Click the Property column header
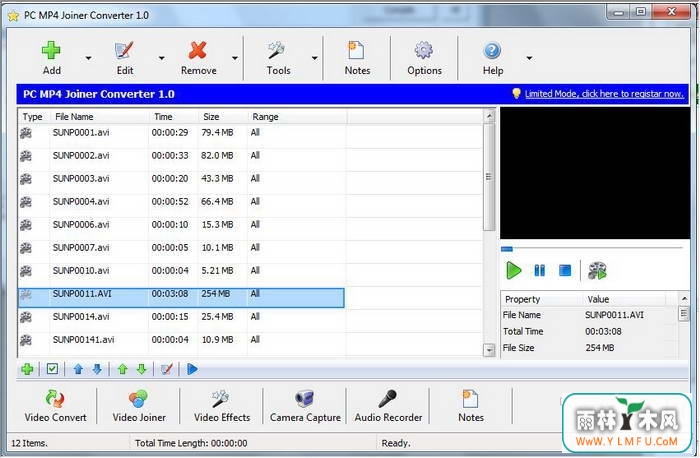Viewport: 700px width, 458px height. pos(541,299)
